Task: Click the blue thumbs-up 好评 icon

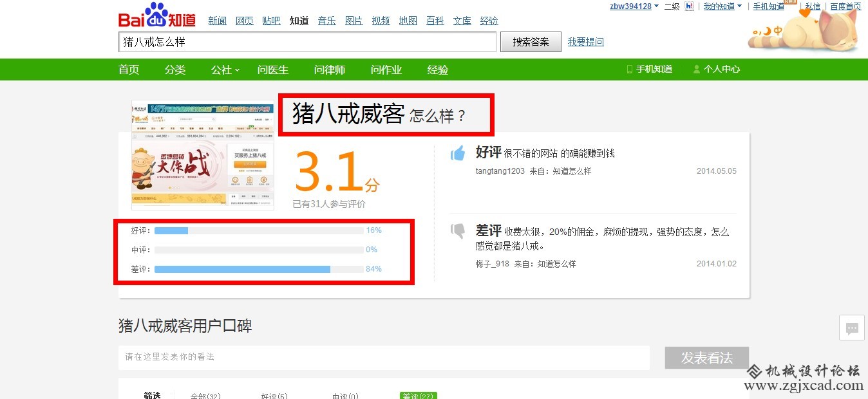Action: [x=458, y=153]
